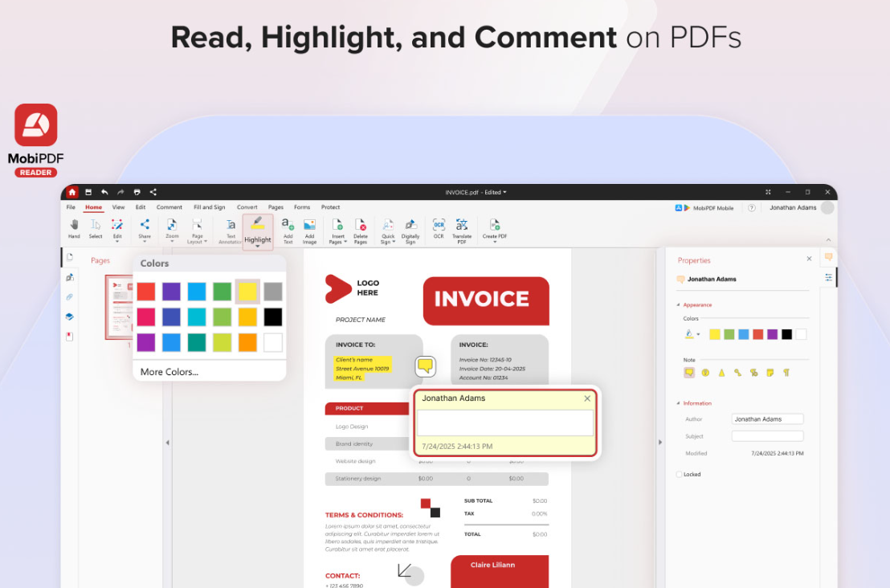Select the paragraph mark note icon
This screenshot has width=890, height=588.
pos(786,373)
